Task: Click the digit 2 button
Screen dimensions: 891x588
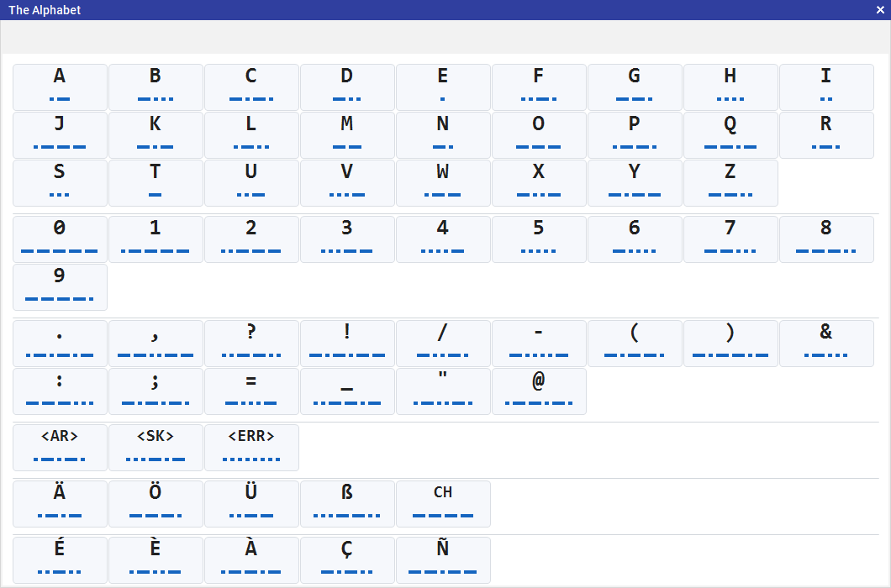Action: point(251,239)
